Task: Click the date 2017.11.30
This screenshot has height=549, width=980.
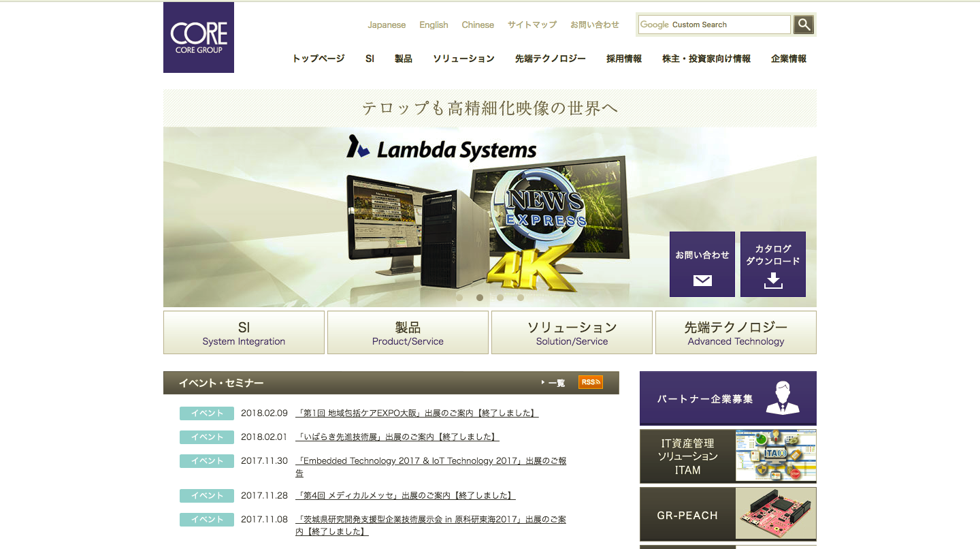Action: click(x=264, y=461)
